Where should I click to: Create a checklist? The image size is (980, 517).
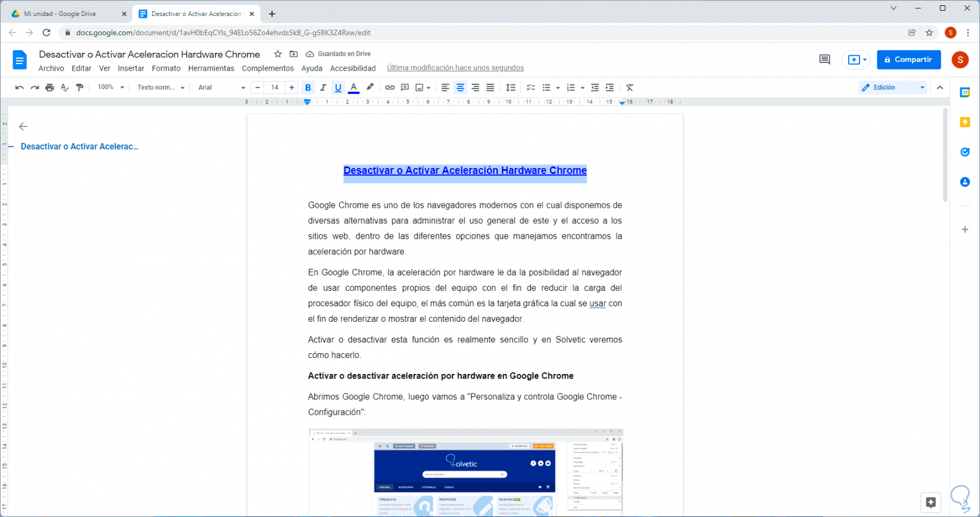[x=531, y=87]
